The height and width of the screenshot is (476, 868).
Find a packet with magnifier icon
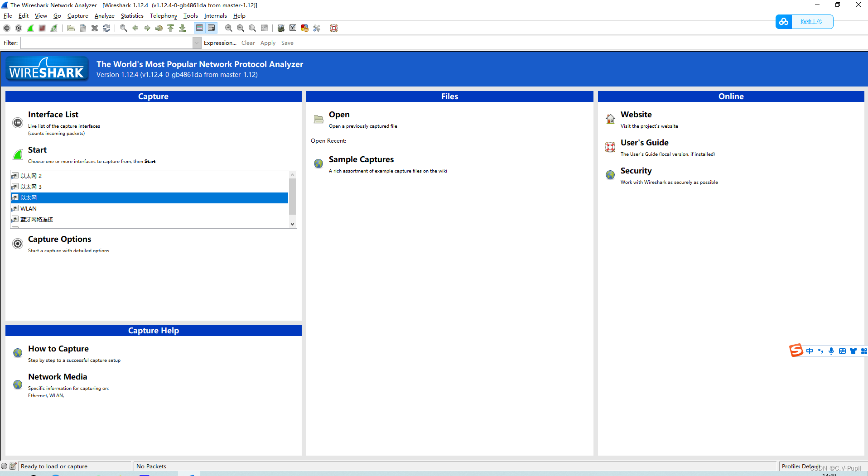pos(124,28)
